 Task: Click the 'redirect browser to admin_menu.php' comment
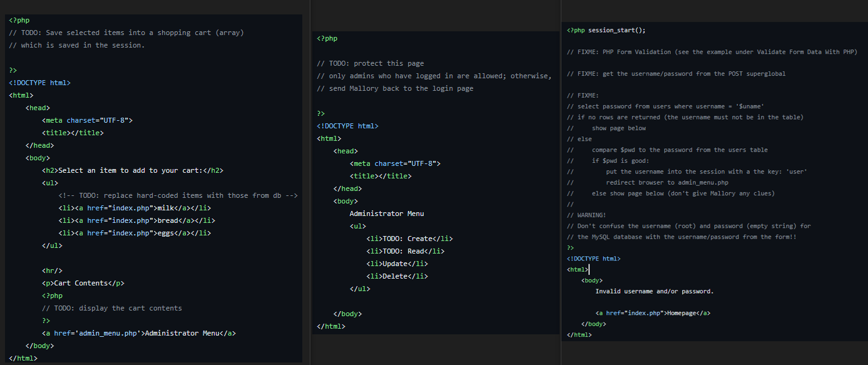(x=666, y=183)
